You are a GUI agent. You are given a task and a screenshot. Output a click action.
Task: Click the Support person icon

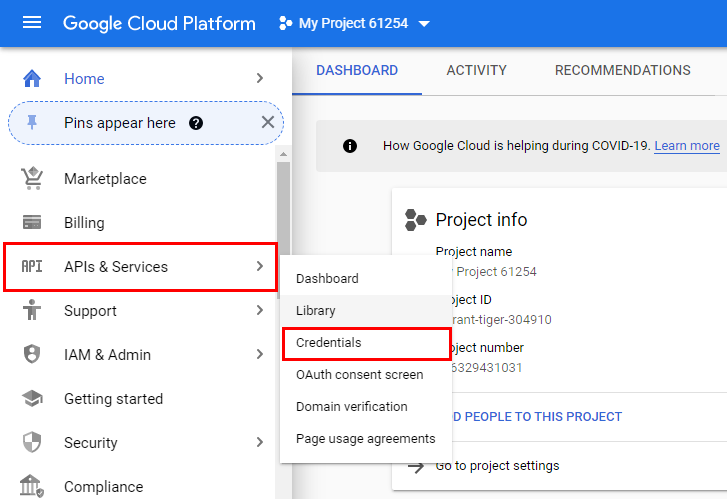click(32, 310)
